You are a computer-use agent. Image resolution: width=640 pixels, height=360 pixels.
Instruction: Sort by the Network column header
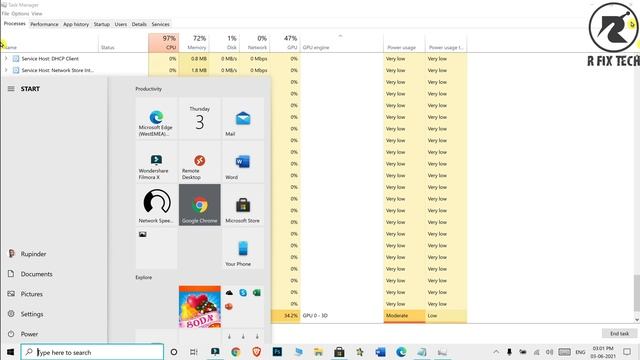[x=254, y=42]
